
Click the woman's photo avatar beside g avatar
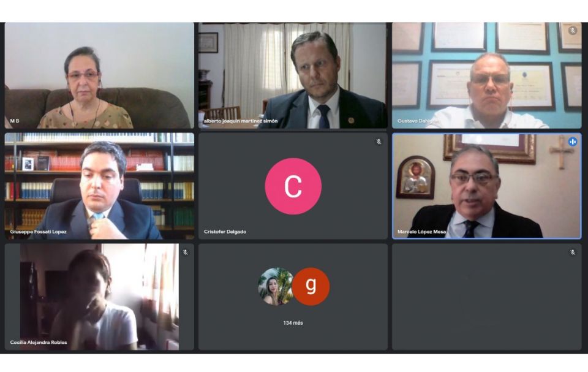tap(276, 286)
